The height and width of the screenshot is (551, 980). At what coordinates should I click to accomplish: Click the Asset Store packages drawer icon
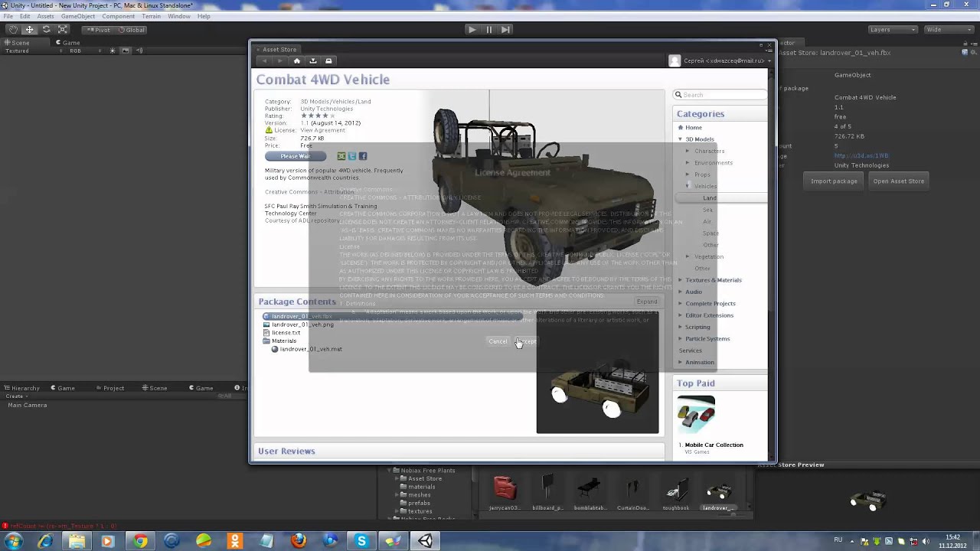tap(328, 60)
